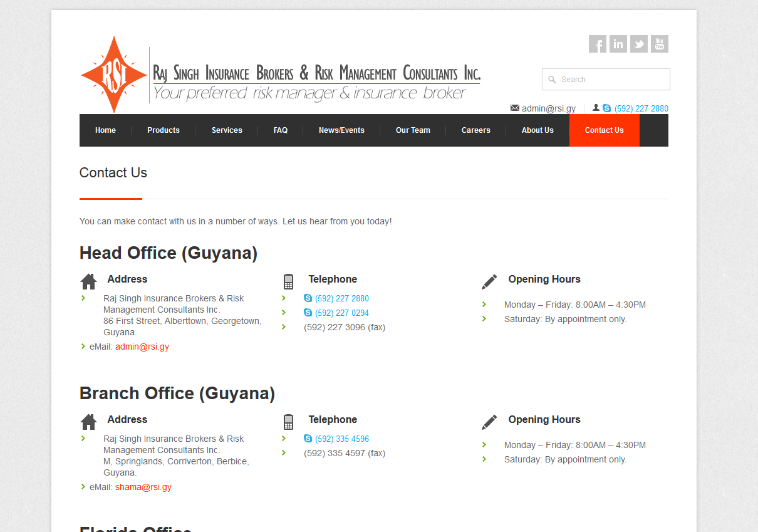Call number (592) 227 0294

342,313
